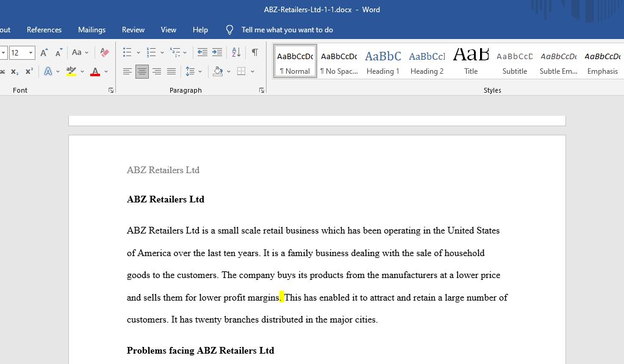This screenshot has width=624, height=364.
Task: Go to the Review tab
Action: point(134,30)
